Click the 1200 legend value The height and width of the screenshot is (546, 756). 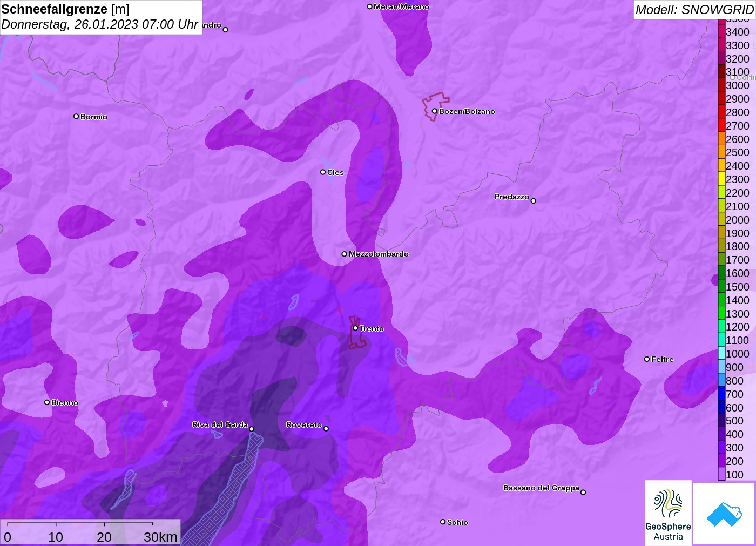(738, 327)
